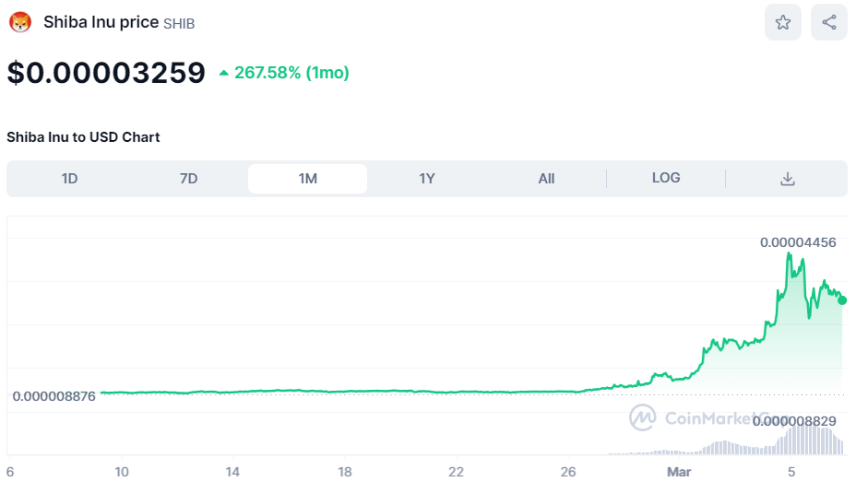The width and height of the screenshot is (868, 493).
Task: Click green dot at chart line end
Action: 841,299
